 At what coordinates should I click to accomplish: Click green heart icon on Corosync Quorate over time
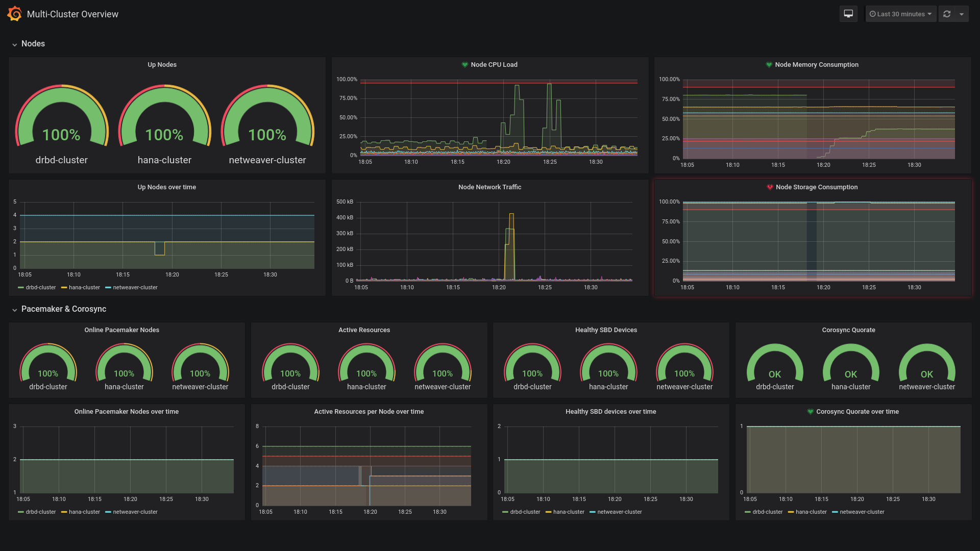click(810, 412)
